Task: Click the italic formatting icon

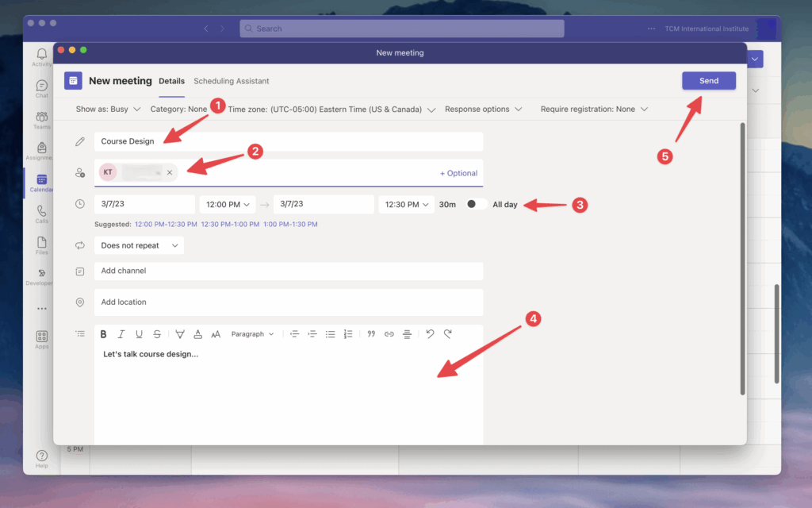Action: [x=121, y=334]
